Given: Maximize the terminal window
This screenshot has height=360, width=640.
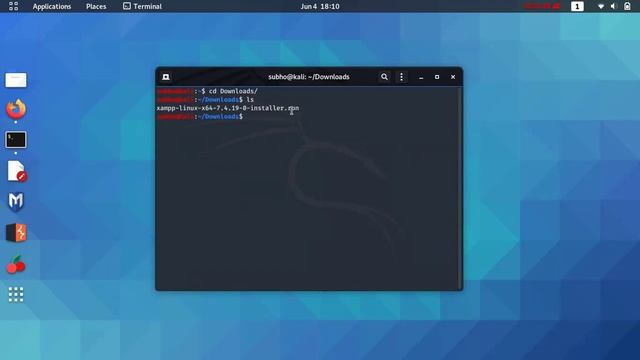Looking at the screenshot, I should click(x=437, y=77).
